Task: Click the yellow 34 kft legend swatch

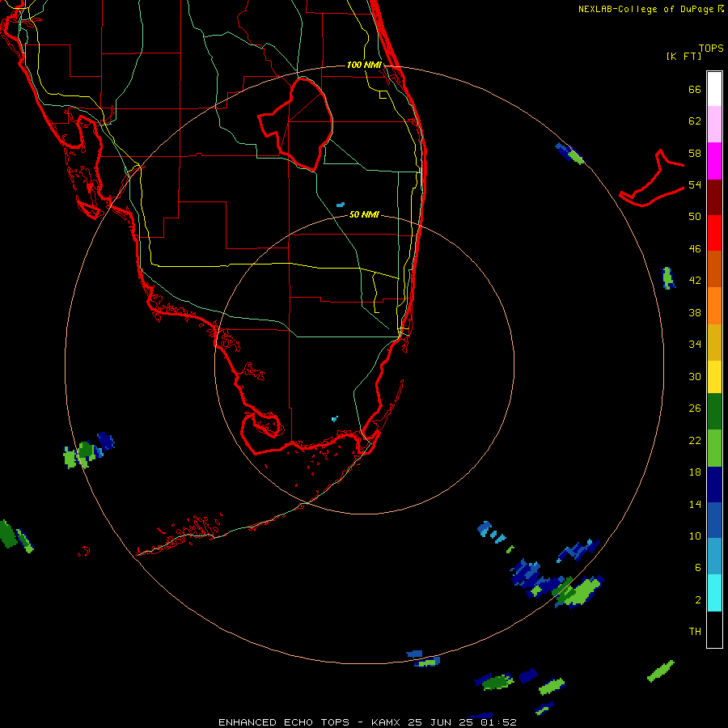Action: pos(714,377)
